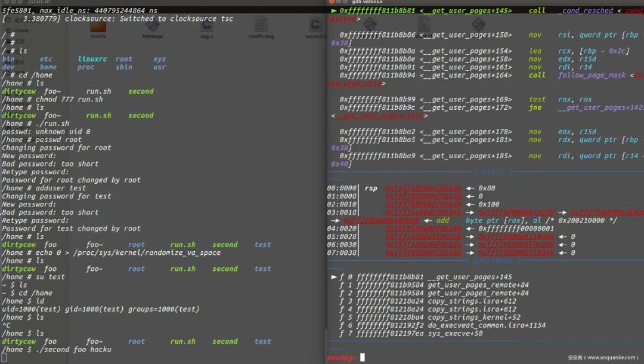Select exp.c file icon in file manager behind

[206, 26]
